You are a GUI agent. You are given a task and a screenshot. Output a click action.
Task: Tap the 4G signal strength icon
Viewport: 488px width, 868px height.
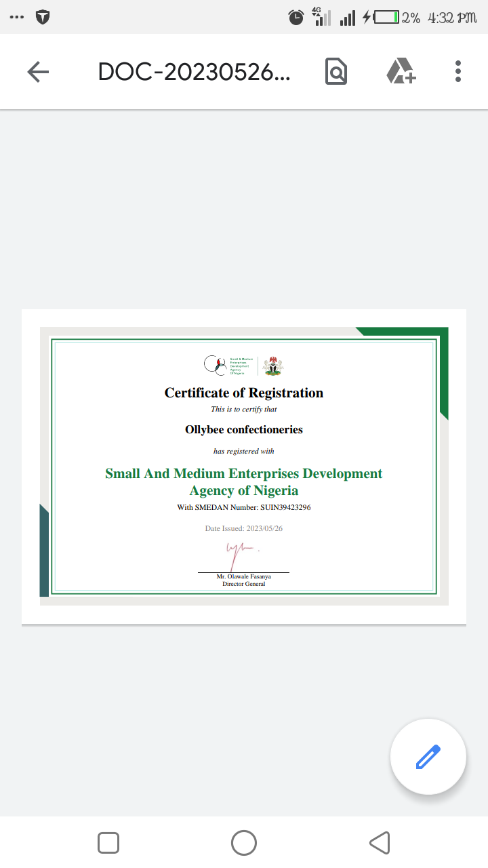(x=321, y=17)
